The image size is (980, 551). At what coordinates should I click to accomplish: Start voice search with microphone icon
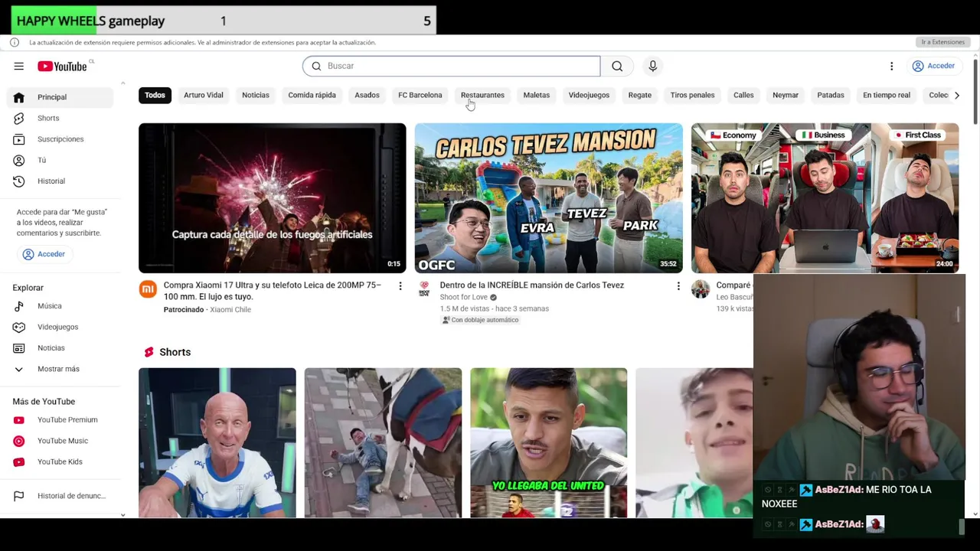pyautogui.click(x=652, y=66)
